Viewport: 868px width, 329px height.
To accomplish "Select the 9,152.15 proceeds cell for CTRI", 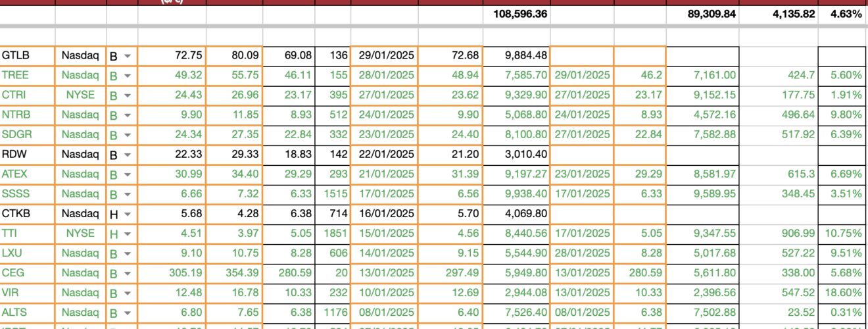I will [702, 95].
